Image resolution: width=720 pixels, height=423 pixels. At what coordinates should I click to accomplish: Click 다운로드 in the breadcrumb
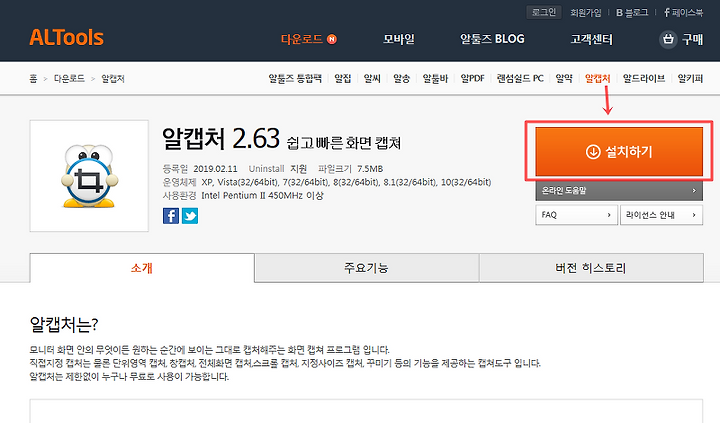tap(69, 79)
